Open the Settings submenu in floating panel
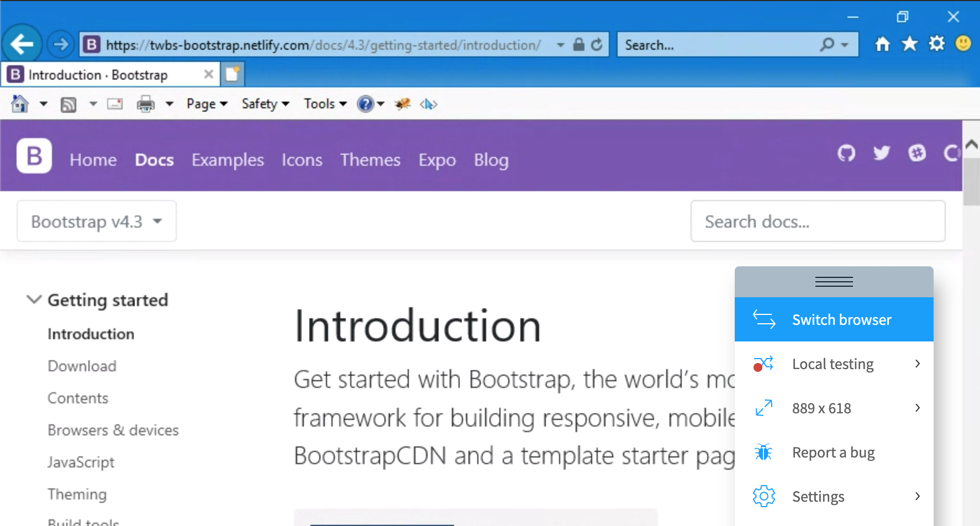Viewport: 980px width, 526px height. [x=834, y=496]
